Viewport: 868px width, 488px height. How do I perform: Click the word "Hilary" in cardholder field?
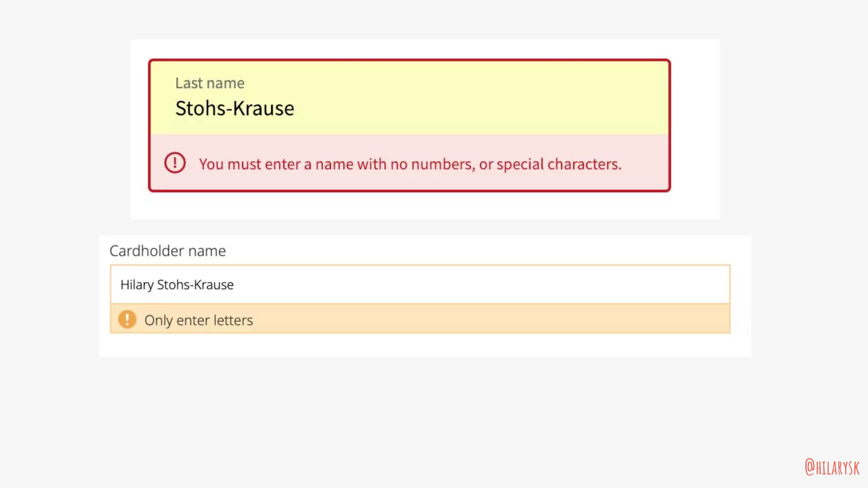[137, 285]
